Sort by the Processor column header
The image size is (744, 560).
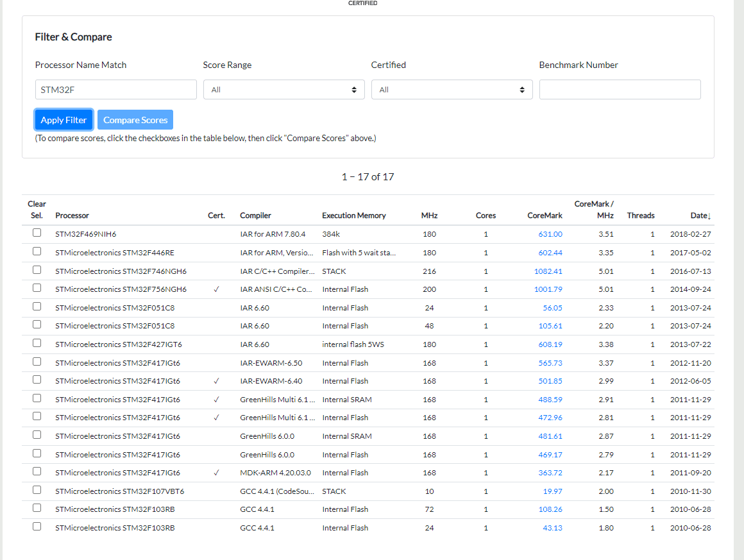coord(72,215)
